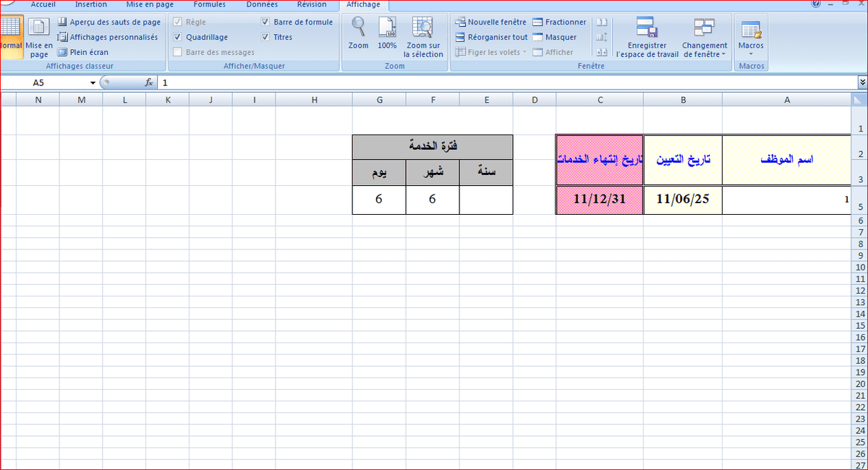Open the Changement de fenêtre dropdown
The image size is (868, 470).
tap(705, 36)
